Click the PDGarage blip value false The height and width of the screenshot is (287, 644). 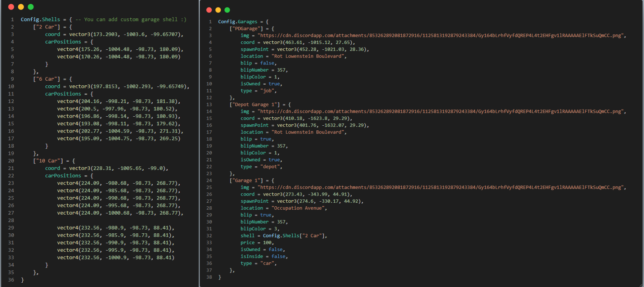coord(267,63)
